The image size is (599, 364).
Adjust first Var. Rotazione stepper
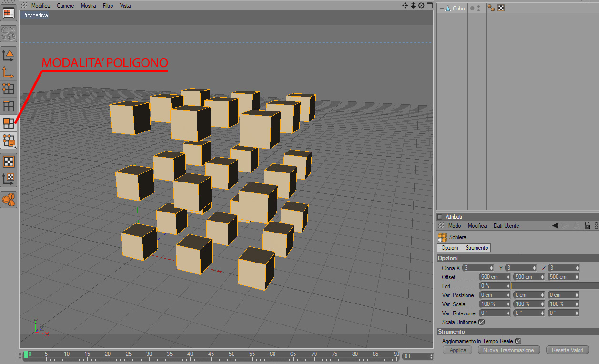[508, 313]
